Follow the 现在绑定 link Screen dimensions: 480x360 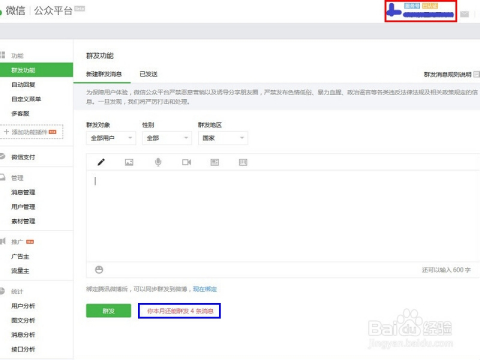click(x=205, y=289)
